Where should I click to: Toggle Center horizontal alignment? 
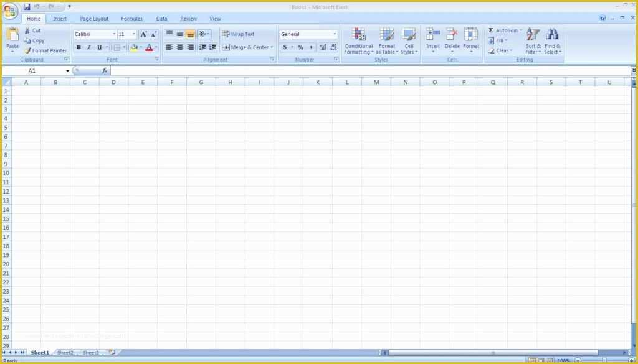[180, 47]
